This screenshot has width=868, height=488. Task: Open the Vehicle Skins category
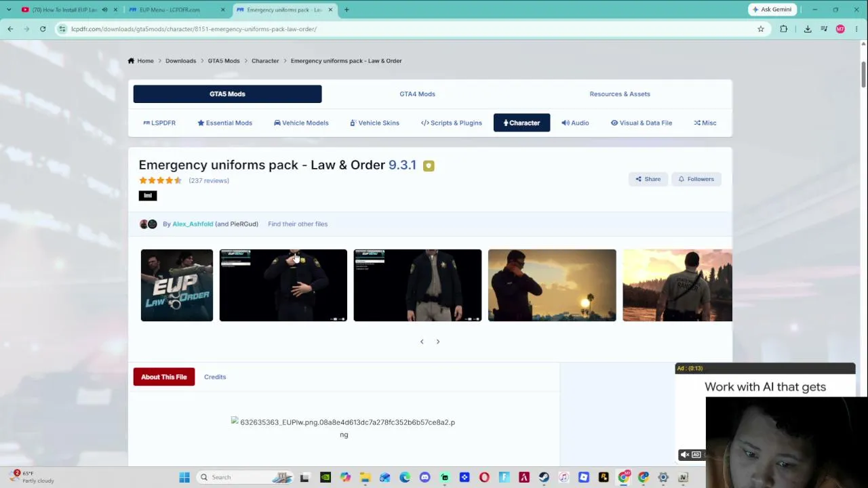point(374,123)
